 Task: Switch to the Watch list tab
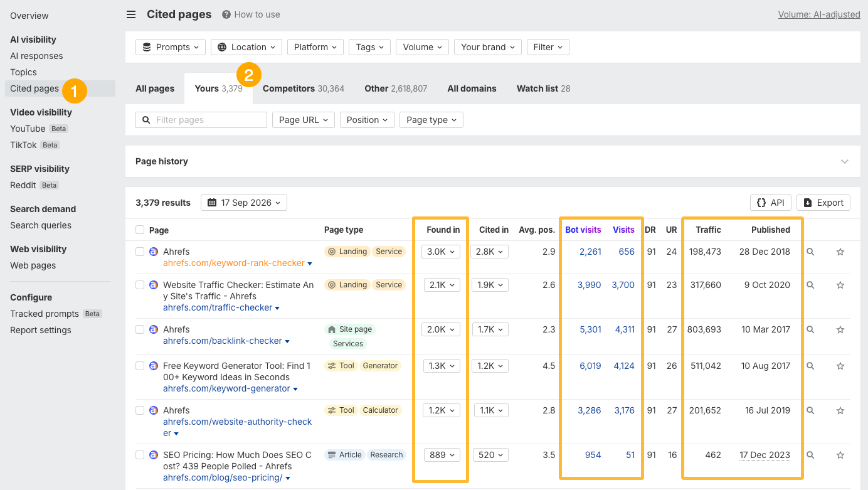(x=543, y=88)
